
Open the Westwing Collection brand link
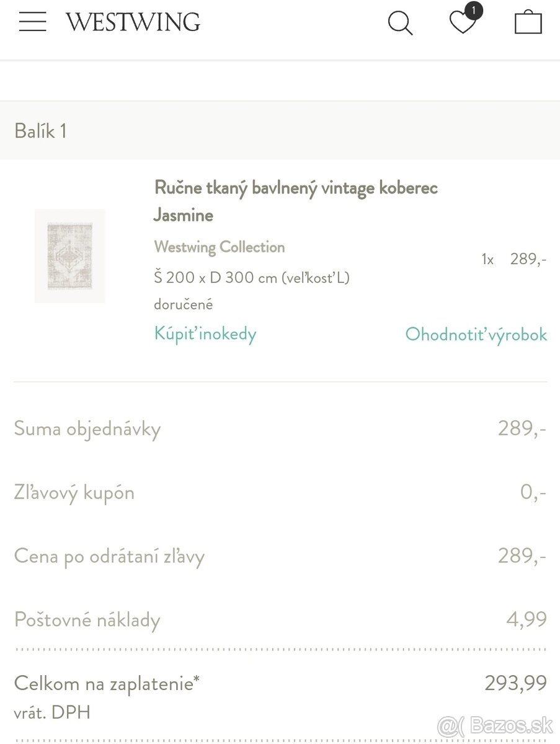coord(220,247)
